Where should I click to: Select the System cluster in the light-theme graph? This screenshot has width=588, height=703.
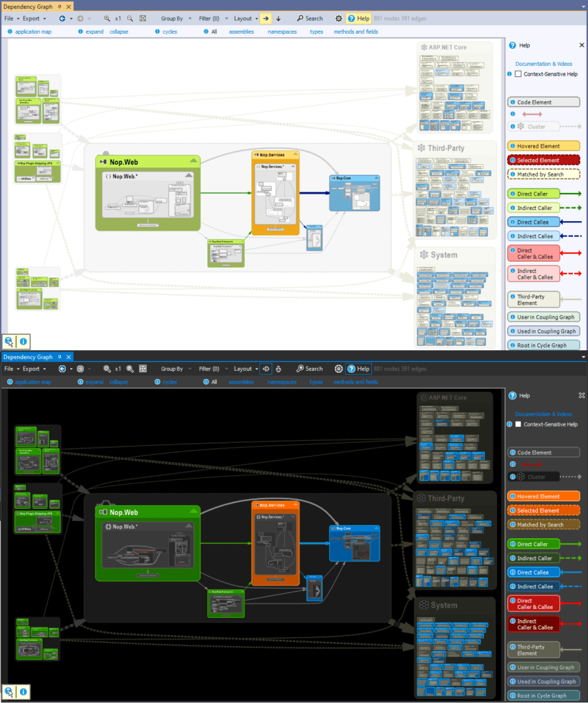tap(455, 297)
